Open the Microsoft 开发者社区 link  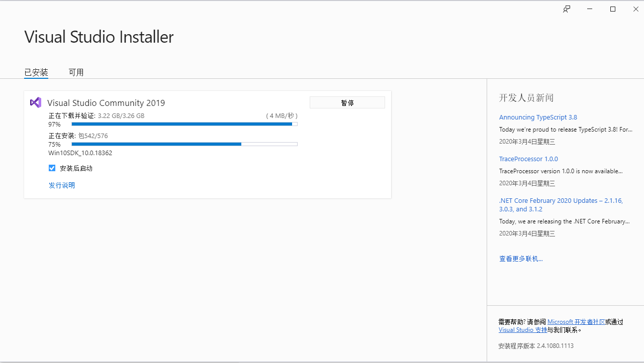coord(576,322)
